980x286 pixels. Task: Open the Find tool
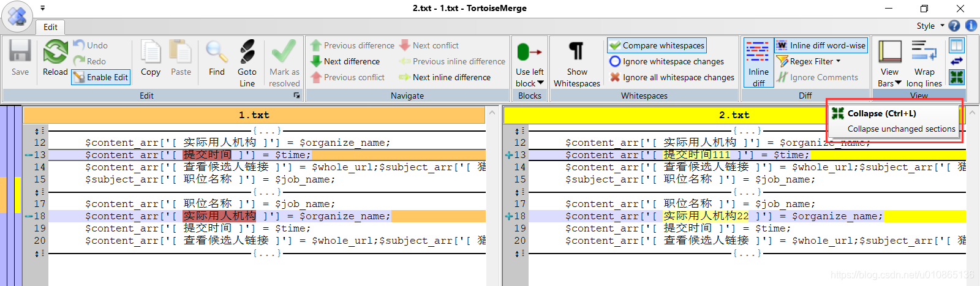point(217,58)
